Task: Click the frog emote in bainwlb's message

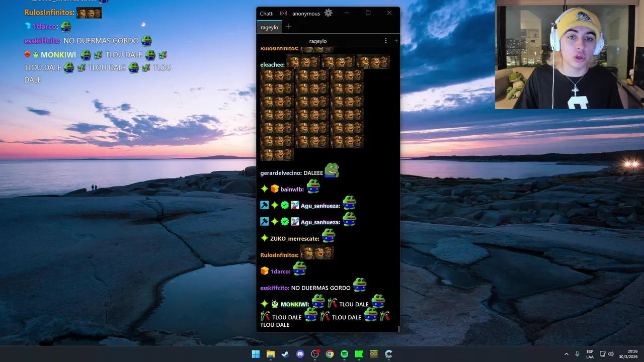Action: point(313,187)
